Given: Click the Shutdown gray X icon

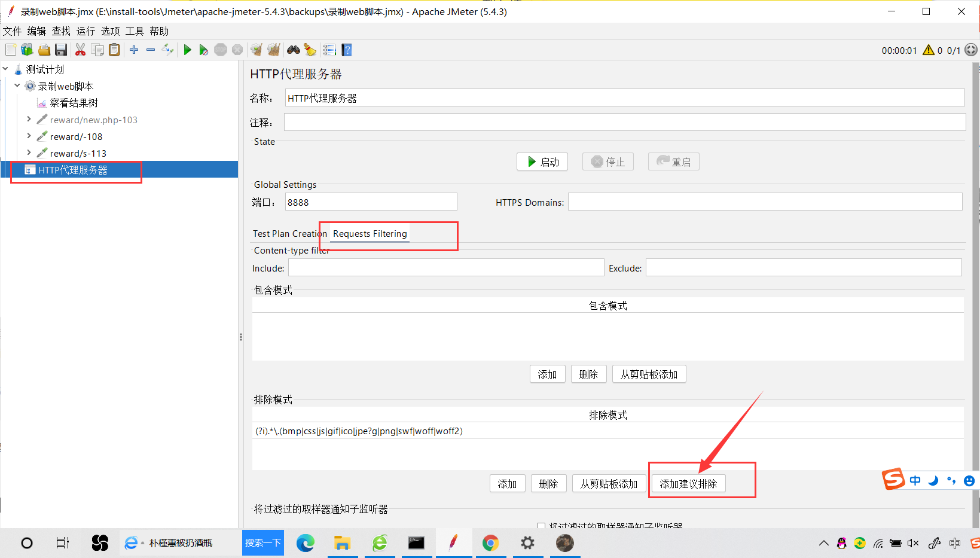Looking at the screenshot, I should [237, 50].
